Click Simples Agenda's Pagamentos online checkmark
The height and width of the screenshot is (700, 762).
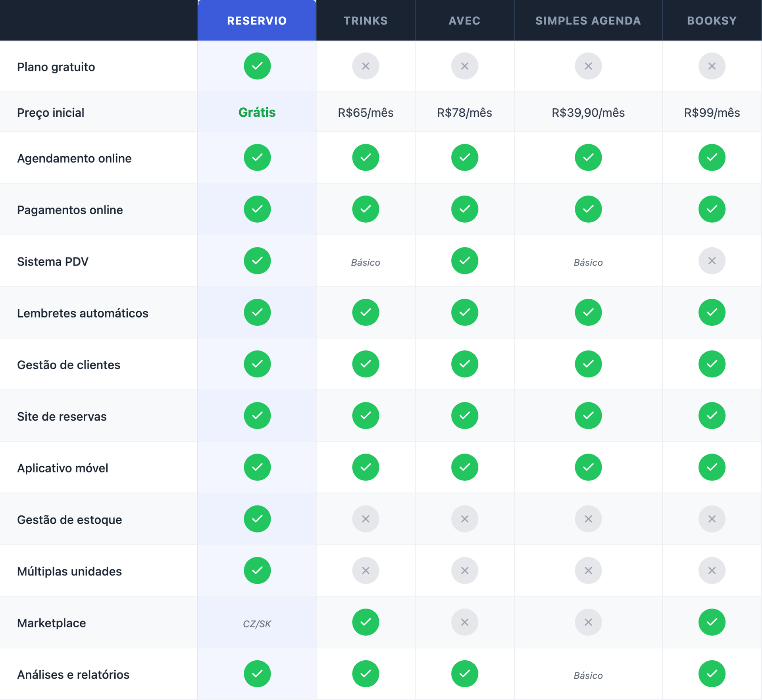pos(588,209)
